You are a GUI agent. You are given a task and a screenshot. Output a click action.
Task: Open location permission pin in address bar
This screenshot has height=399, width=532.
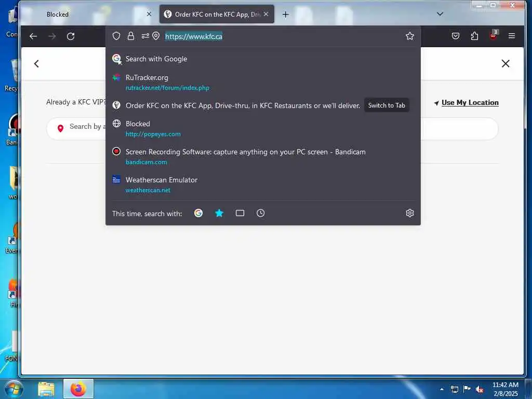(156, 36)
